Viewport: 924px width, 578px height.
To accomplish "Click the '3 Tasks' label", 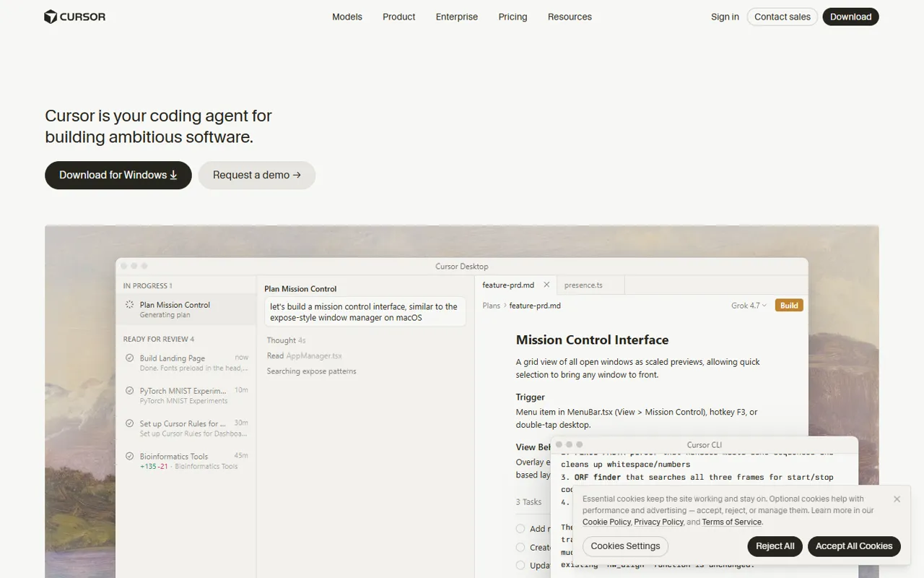I will (x=528, y=502).
